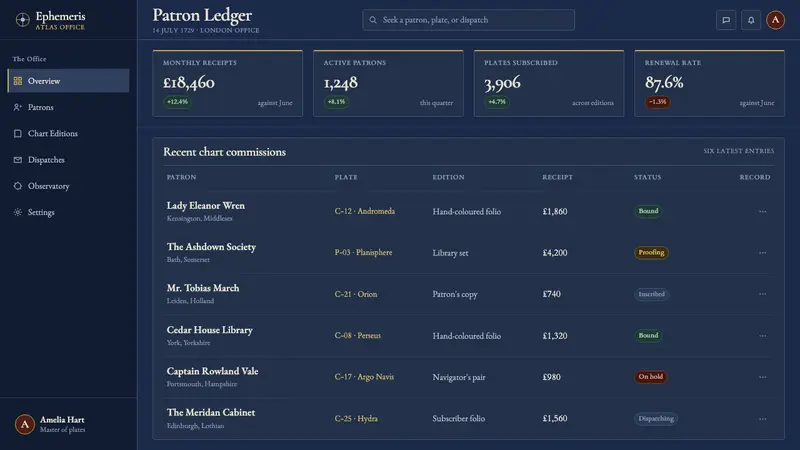Open the Dispatches section

tap(68, 160)
